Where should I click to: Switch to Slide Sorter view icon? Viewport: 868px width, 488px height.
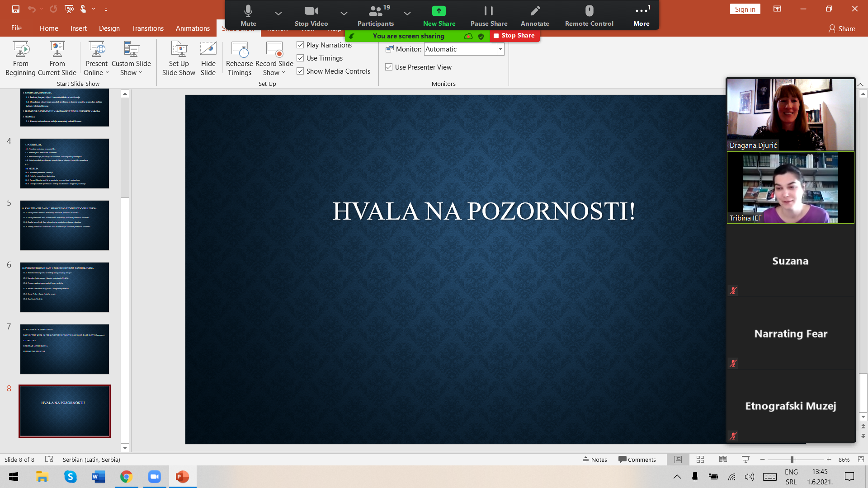click(x=700, y=460)
